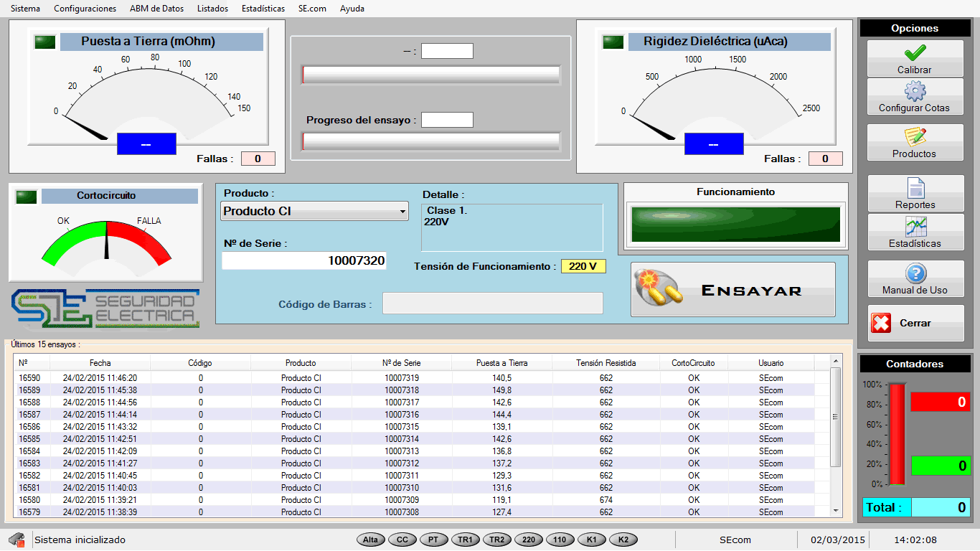The width and height of the screenshot is (980, 551).
Task: Click the status bar device icon
Action: (17, 540)
